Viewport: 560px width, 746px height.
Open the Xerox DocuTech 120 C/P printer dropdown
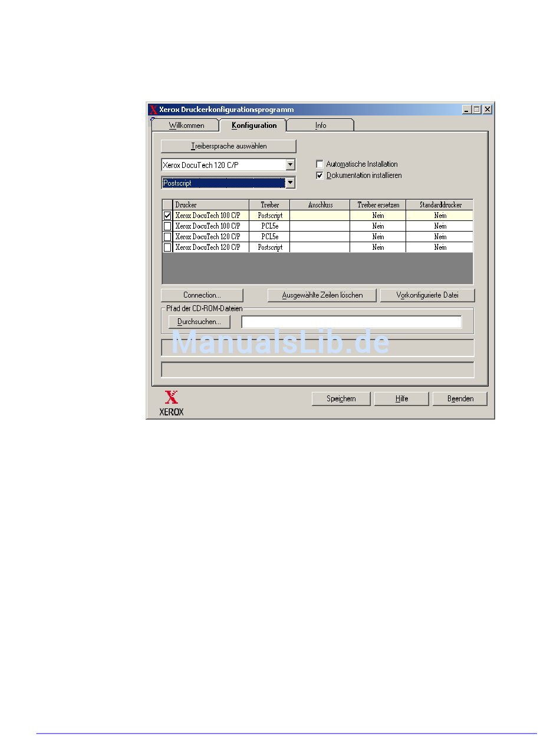290,166
